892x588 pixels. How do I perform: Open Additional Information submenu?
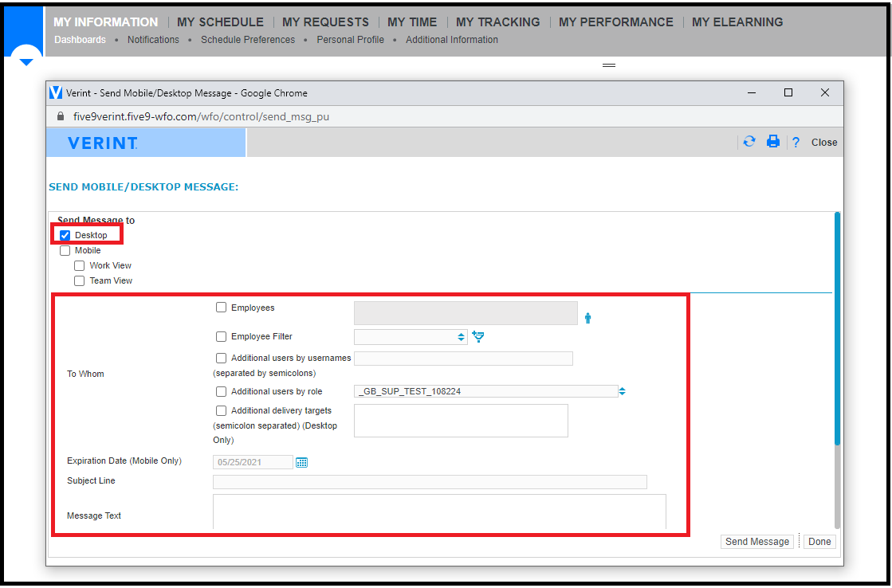point(452,40)
